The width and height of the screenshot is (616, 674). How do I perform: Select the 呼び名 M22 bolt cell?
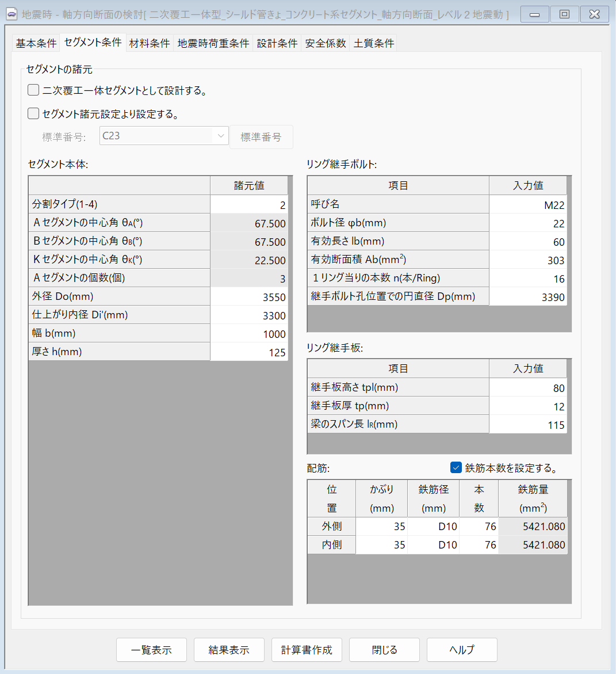527,205
